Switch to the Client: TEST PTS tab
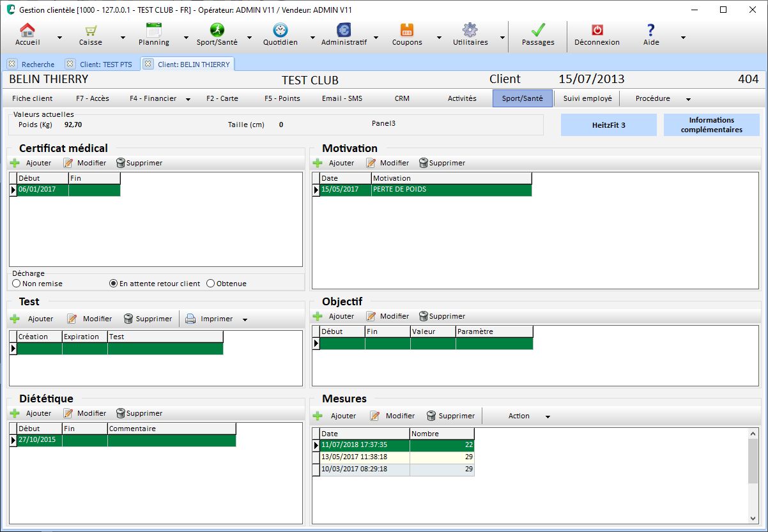Viewport: 768px width, 532px height. click(x=104, y=64)
